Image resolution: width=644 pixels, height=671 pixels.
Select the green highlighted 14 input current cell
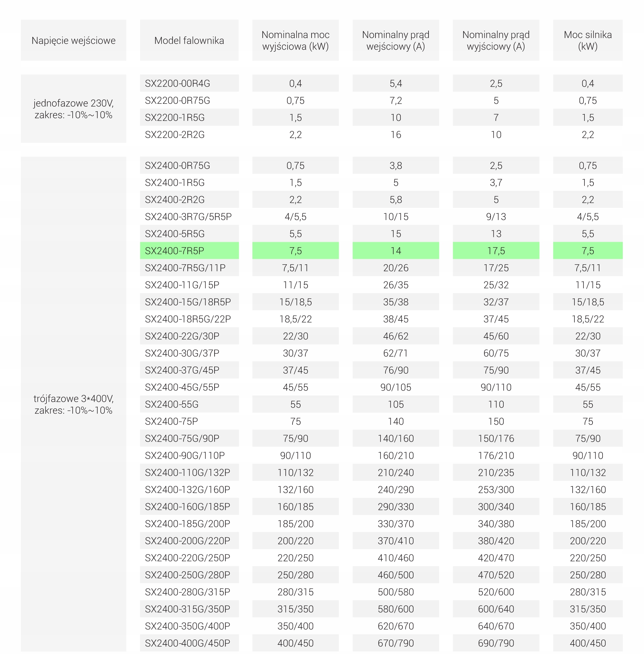click(x=396, y=251)
